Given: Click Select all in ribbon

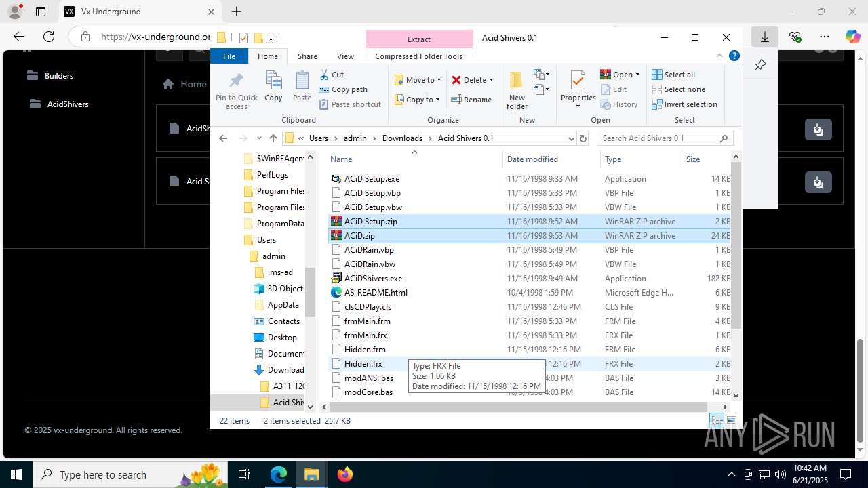Looking at the screenshot, I should [x=673, y=75].
